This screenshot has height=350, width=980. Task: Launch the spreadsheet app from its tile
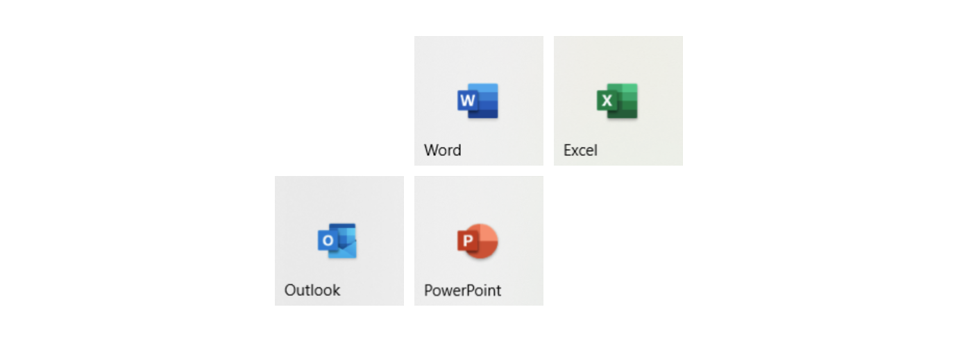618,100
